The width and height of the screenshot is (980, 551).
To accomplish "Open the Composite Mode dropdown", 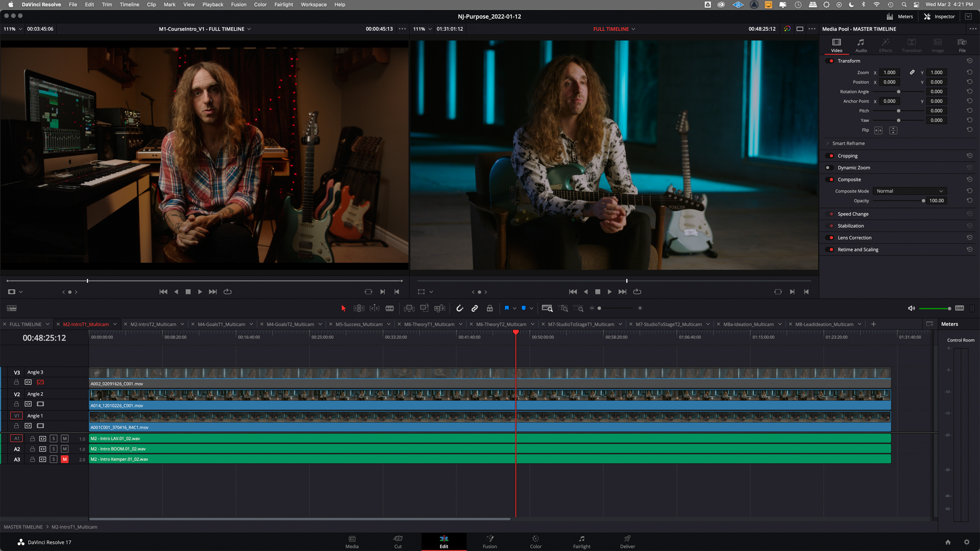I will (x=909, y=191).
